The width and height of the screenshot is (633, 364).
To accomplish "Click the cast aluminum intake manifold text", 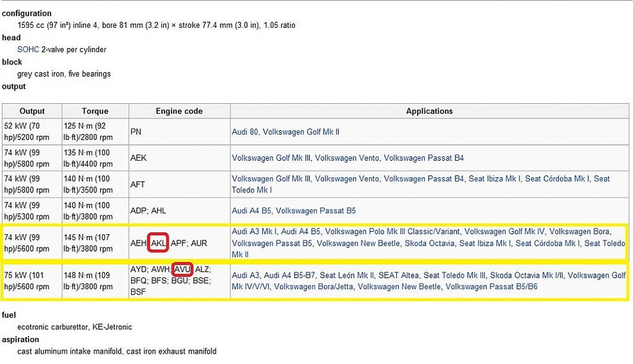I will (116, 351).
